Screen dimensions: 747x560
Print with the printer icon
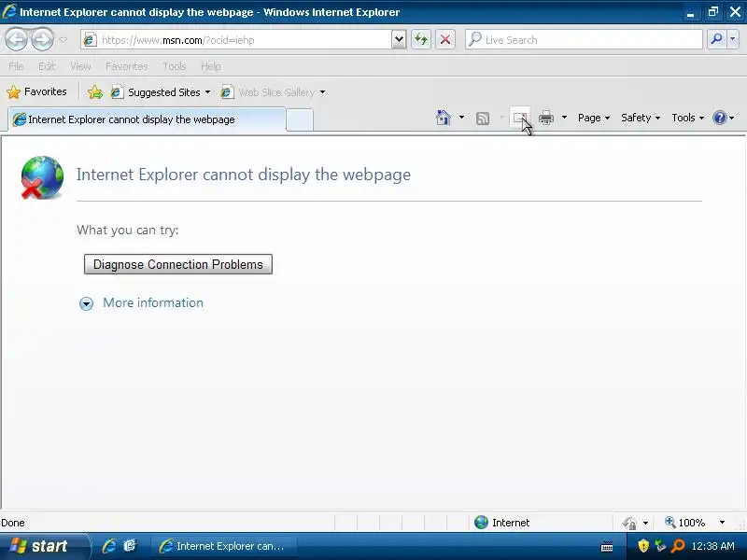[546, 118]
